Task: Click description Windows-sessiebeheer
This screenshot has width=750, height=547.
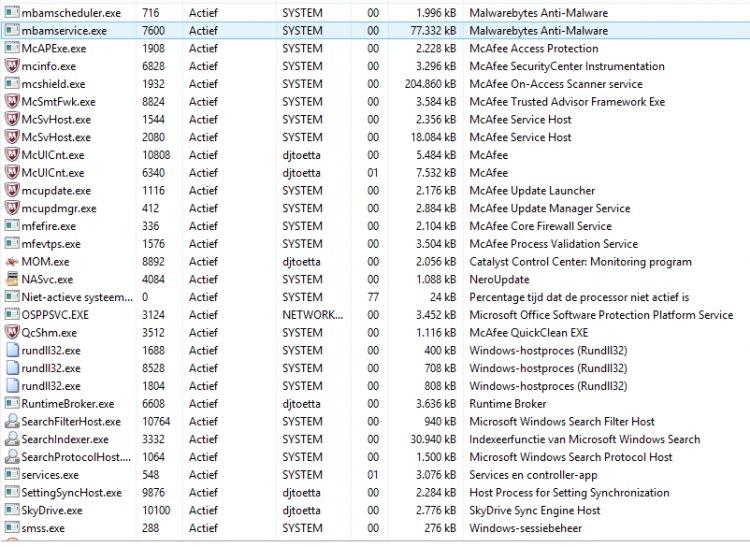Action: pos(526,528)
